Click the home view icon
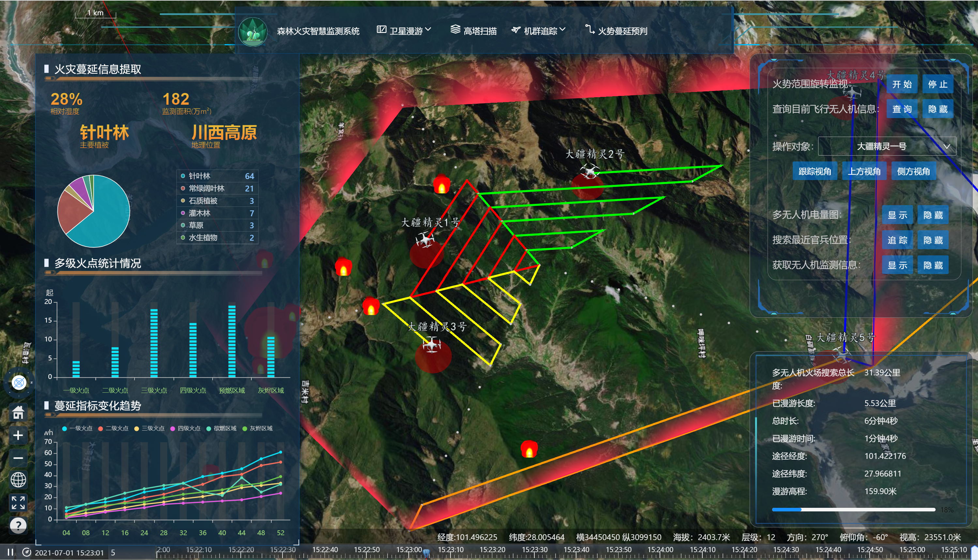The height and width of the screenshot is (560, 978). click(x=18, y=413)
